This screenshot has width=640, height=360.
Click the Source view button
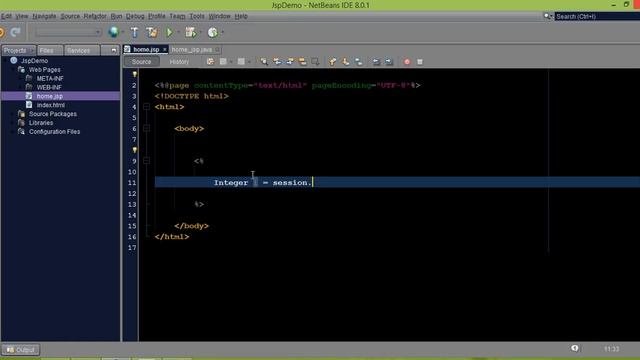(141, 62)
